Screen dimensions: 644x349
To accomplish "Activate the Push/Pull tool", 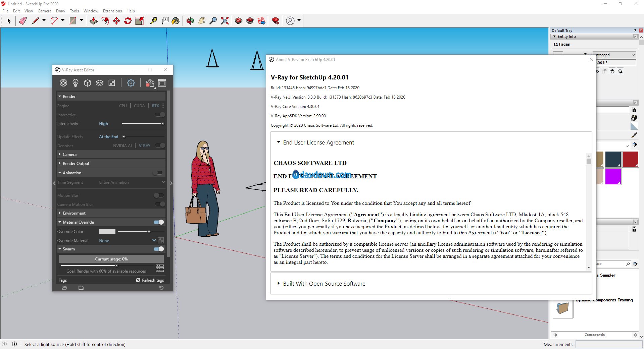I will 94,21.
